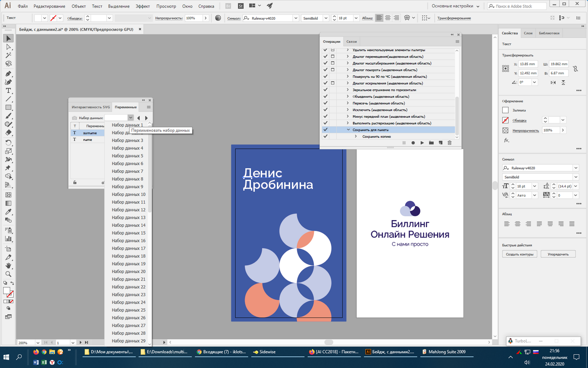Select the Column Graph tool
Image resolution: width=588 pixels, height=368 pixels.
(8, 239)
